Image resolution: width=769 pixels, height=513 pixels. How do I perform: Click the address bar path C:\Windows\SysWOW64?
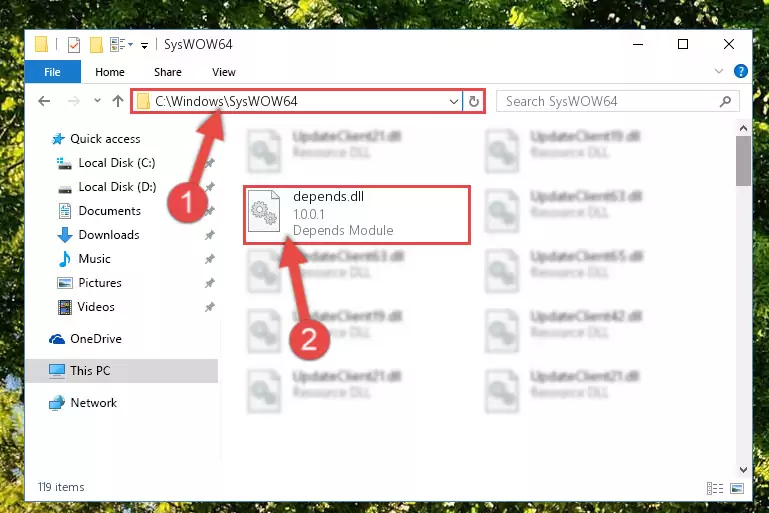point(226,102)
